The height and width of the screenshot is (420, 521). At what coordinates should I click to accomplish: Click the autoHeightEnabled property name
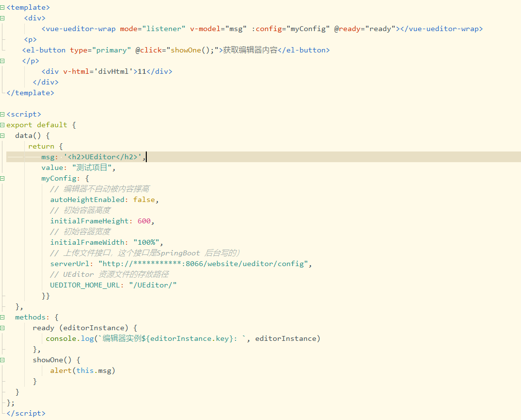tap(87, 200)
